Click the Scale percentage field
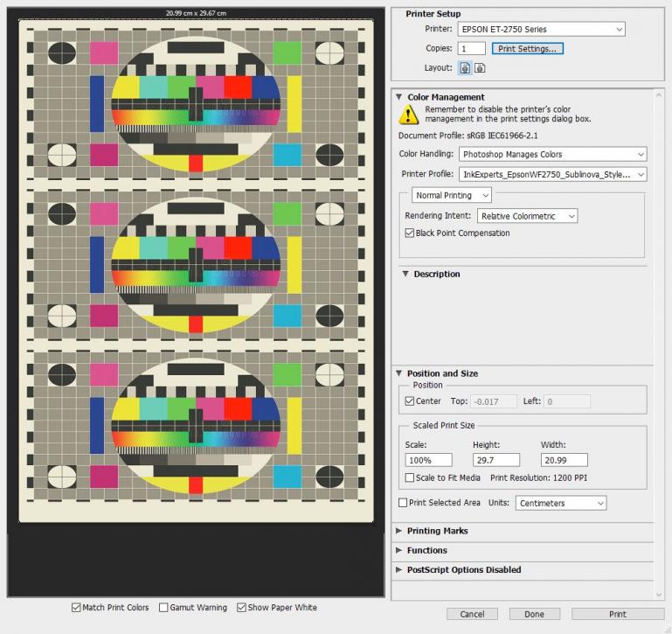Viewport: 672px width, 634px height. (x=428, y=460)
